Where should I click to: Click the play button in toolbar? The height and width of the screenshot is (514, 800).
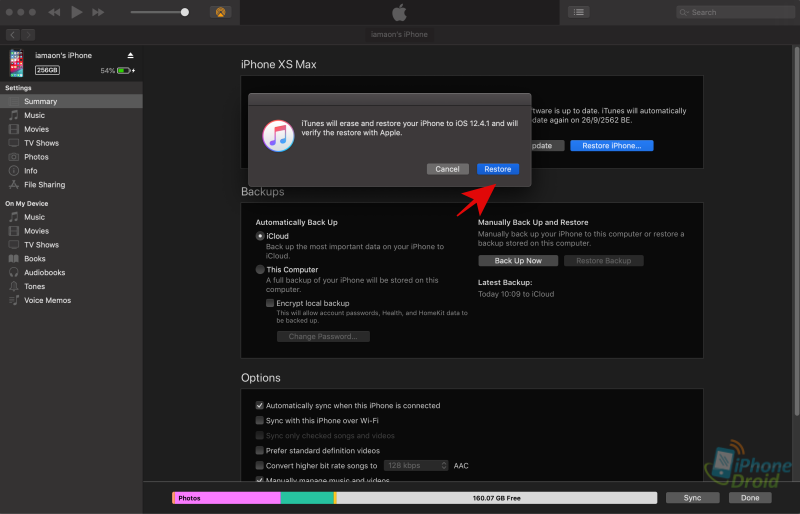coord(77,12)
